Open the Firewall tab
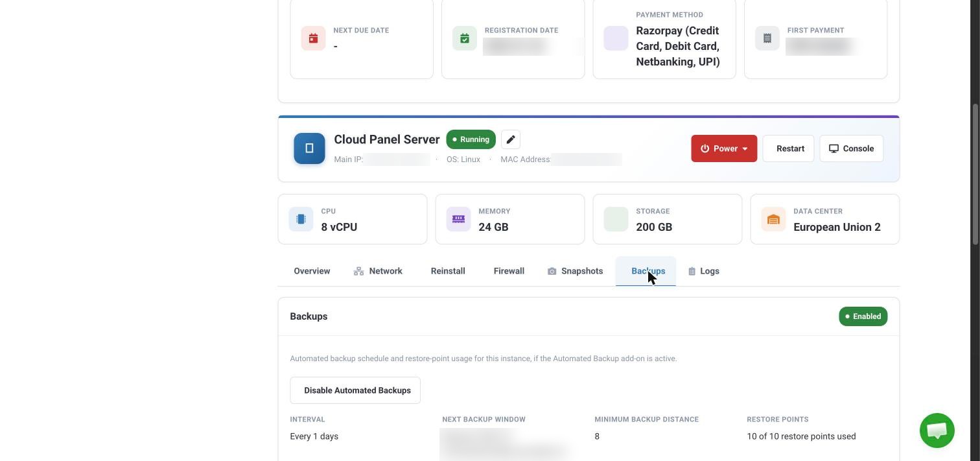Screen dimensions: 980x461 (x=509, y=271)
